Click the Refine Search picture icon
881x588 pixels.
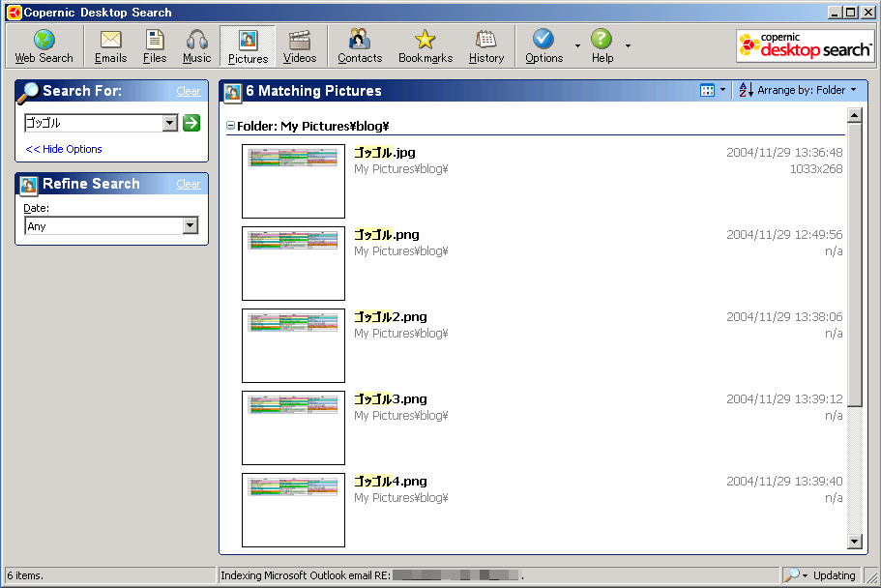[28, 185]
